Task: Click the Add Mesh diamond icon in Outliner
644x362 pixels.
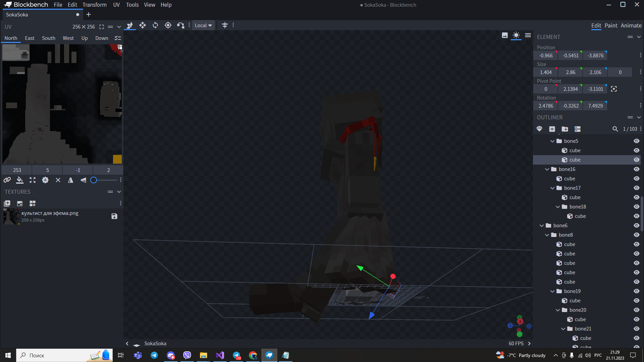Action: pyautogui.click(x=539, y=129)
